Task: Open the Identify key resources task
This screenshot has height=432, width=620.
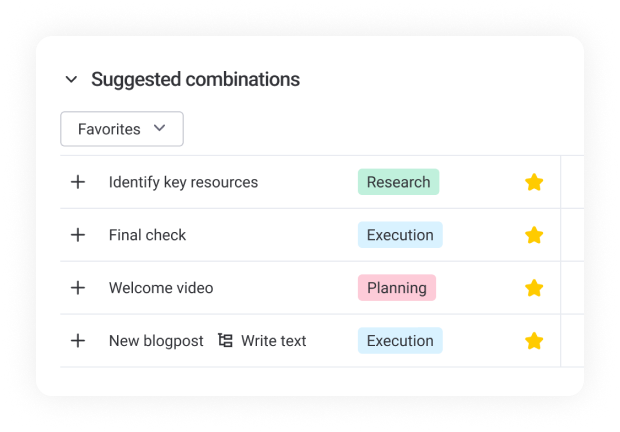Action: 183,182
